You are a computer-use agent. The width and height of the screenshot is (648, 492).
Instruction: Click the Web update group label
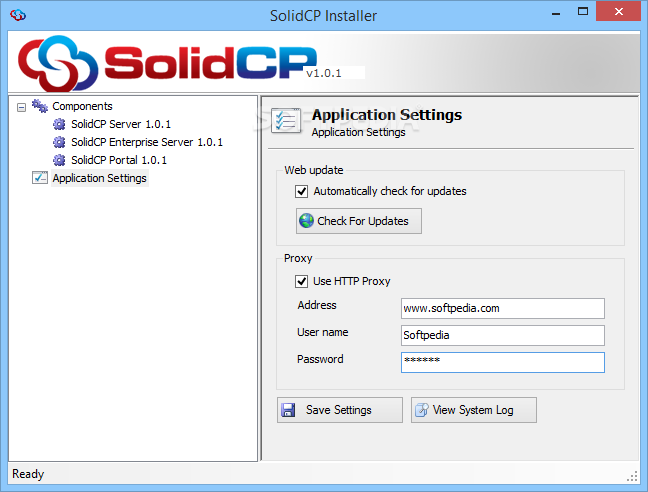pos(314,170)
